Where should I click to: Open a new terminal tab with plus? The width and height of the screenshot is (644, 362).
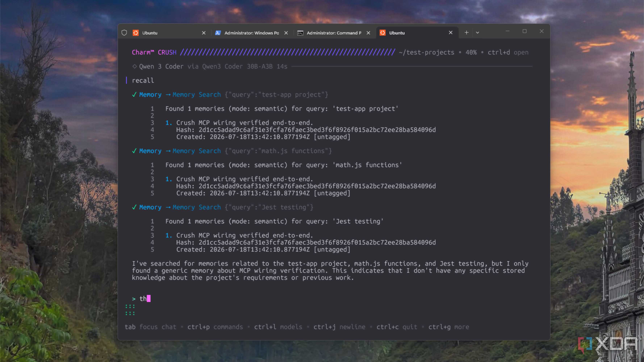point(467,32)
